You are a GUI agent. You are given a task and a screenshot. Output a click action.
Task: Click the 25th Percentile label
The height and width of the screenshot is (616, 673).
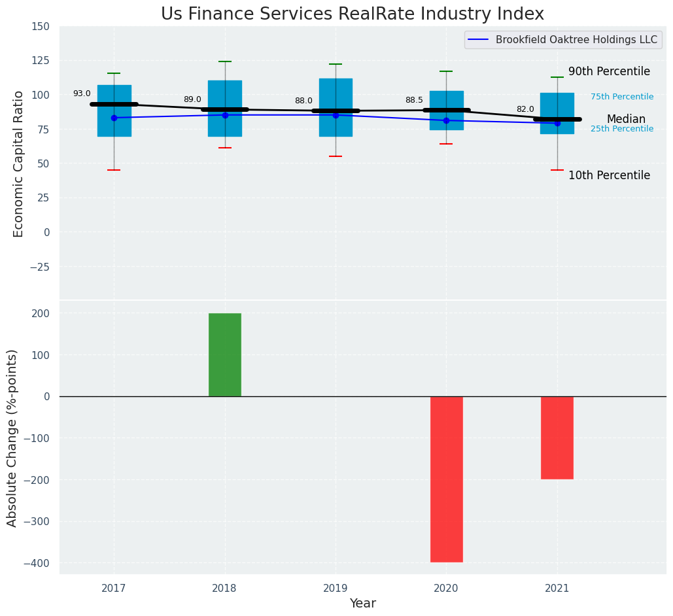point(621,129)
